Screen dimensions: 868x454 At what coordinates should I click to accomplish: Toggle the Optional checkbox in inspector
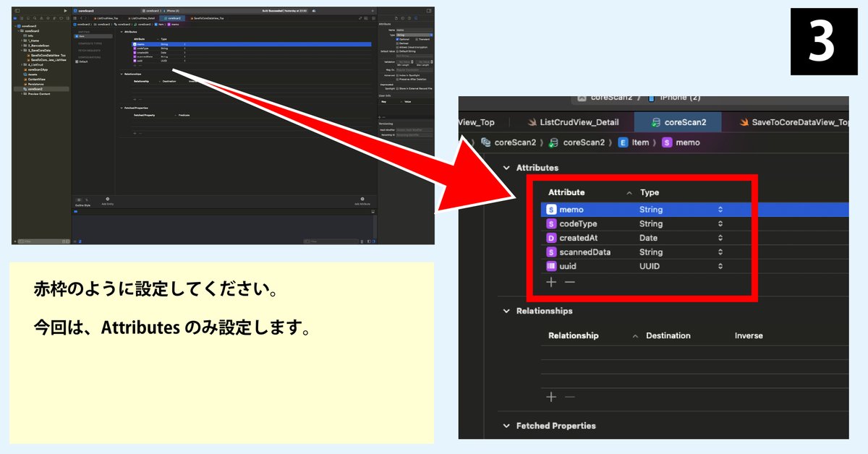pyautogui.click(x=397, y=39)
